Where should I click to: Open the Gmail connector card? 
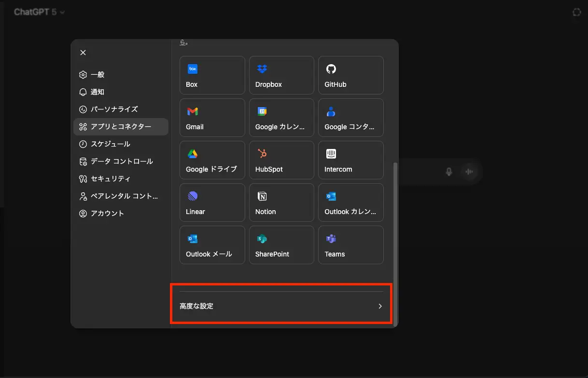212,118
